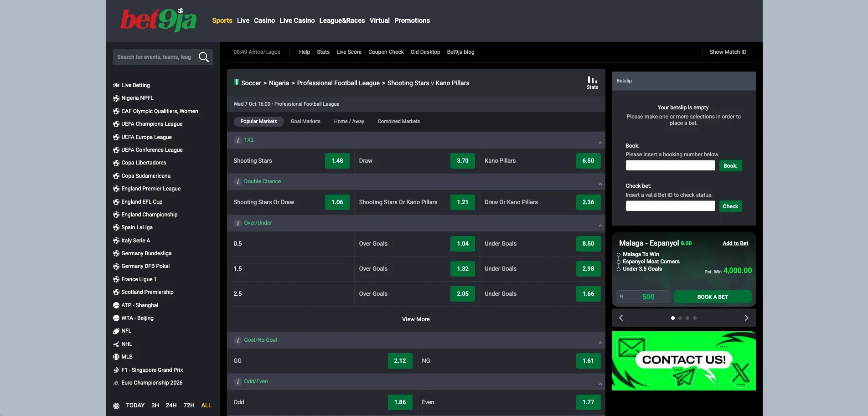Click the 1X2 market info icon
Viewport: 868px width, 416px height.
(x=238, y=140)
